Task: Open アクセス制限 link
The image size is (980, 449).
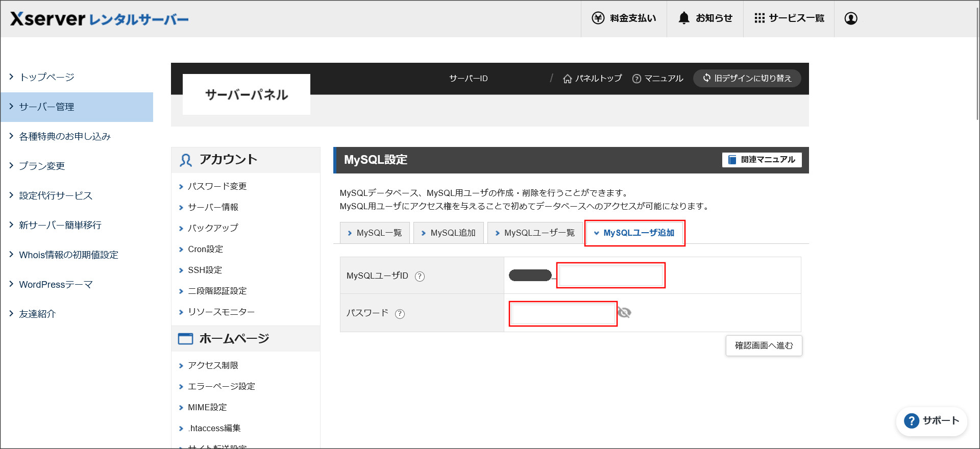Action: pos(213,365)
